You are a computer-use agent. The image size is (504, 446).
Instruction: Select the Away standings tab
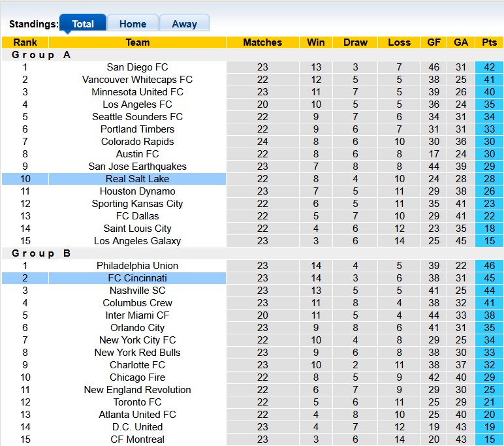pyautogui.click(x=184, y=24)
